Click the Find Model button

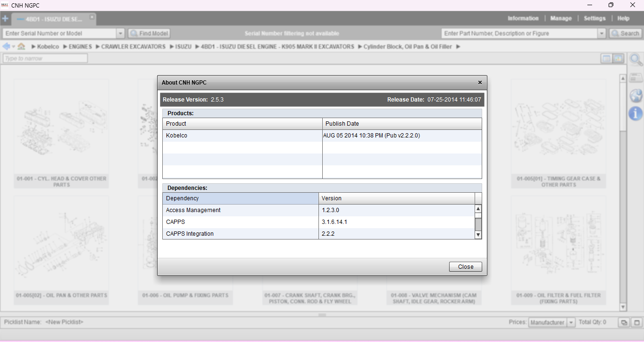click(149, 34)
